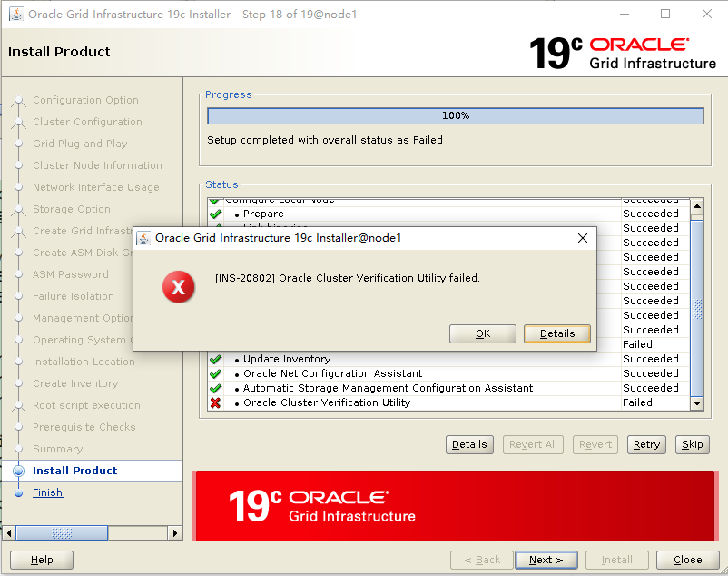Click the Finish step bullet icon
Screen dimensions: 728x576
[x=18, y=492]
